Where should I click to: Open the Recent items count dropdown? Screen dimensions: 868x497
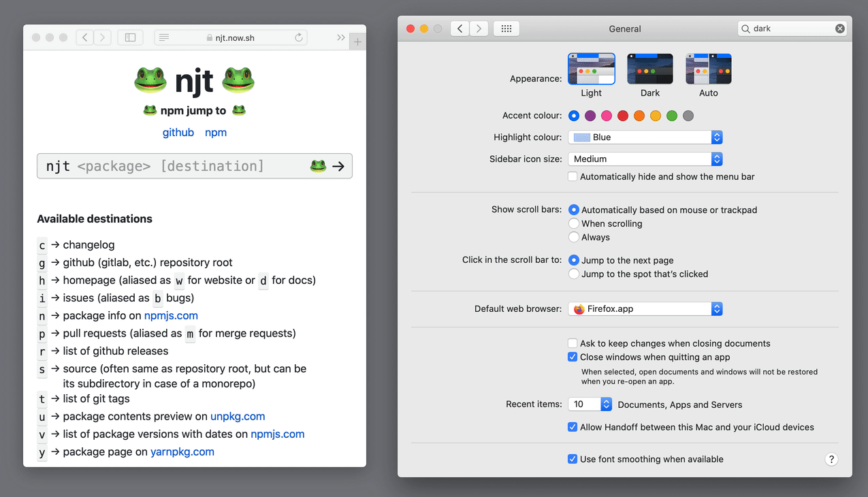click(x=590, y=404)
